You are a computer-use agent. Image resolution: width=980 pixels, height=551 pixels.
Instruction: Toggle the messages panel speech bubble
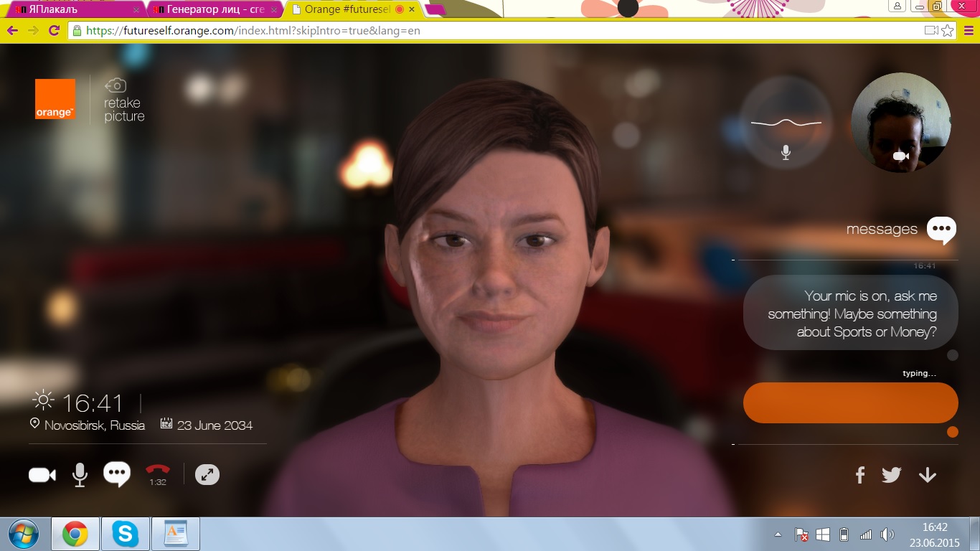(x=941, y=230)
